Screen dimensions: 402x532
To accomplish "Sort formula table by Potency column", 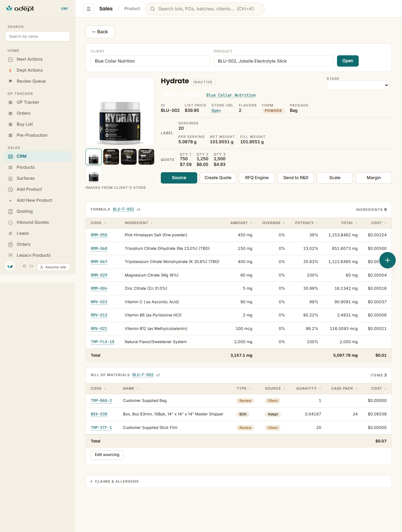I will pyautogui.click(x=307, y=223).
